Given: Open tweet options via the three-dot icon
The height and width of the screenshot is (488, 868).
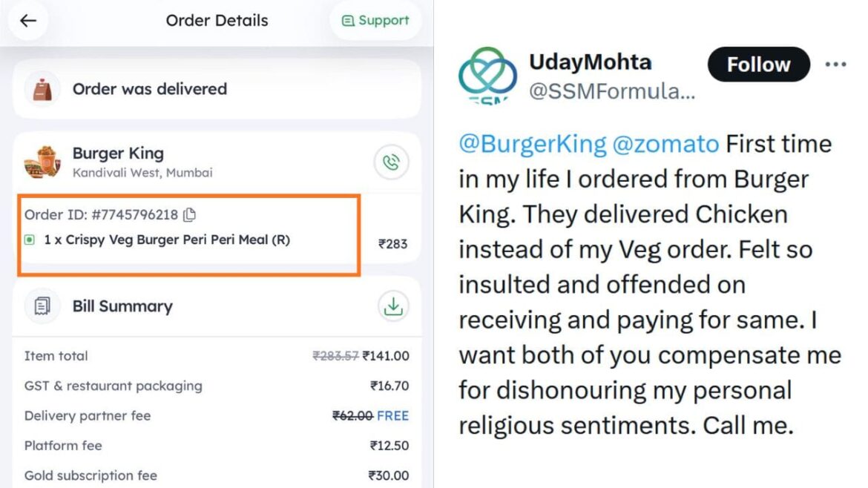Looking at the screenshot, I should click(835, 64).
